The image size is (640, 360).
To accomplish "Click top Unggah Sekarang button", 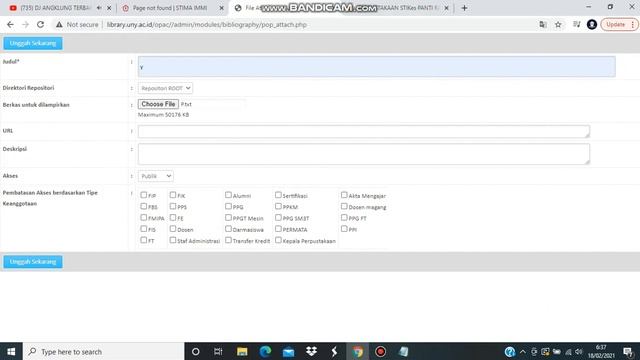I will [x=33, y=43].
